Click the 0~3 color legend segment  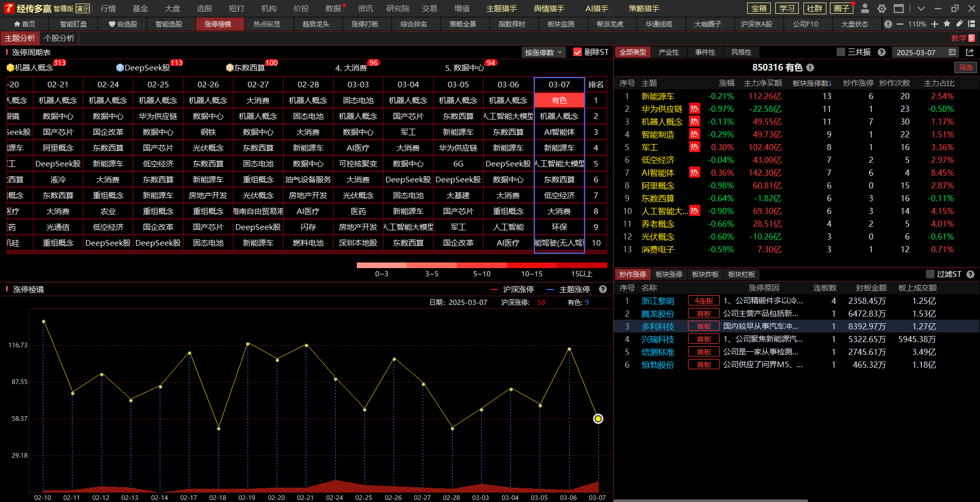382,266
